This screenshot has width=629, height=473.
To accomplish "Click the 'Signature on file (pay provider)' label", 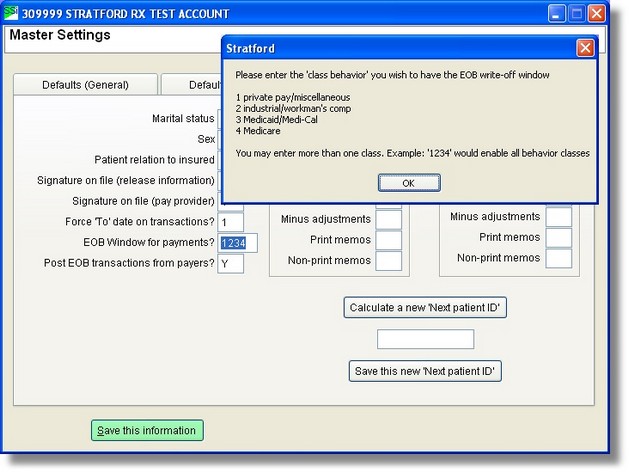I will click(x=143, y=201).
